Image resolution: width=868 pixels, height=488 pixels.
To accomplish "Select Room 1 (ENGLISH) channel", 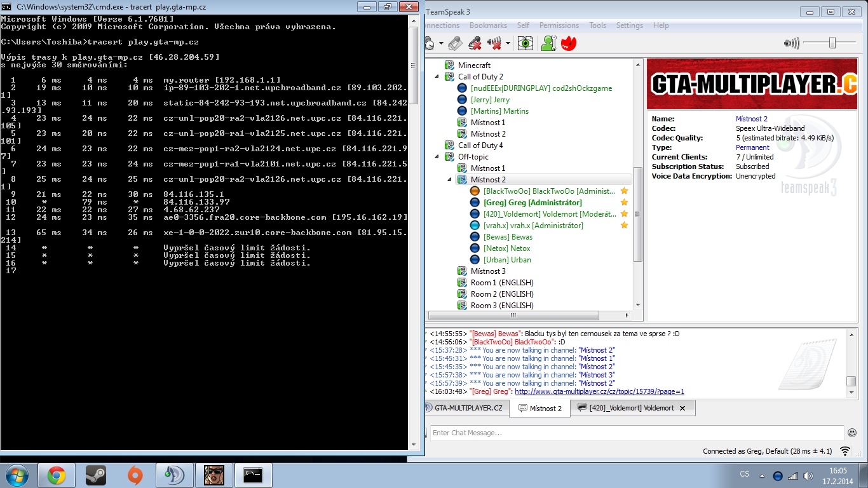I will pyautogui.click(x=502, y=283).
